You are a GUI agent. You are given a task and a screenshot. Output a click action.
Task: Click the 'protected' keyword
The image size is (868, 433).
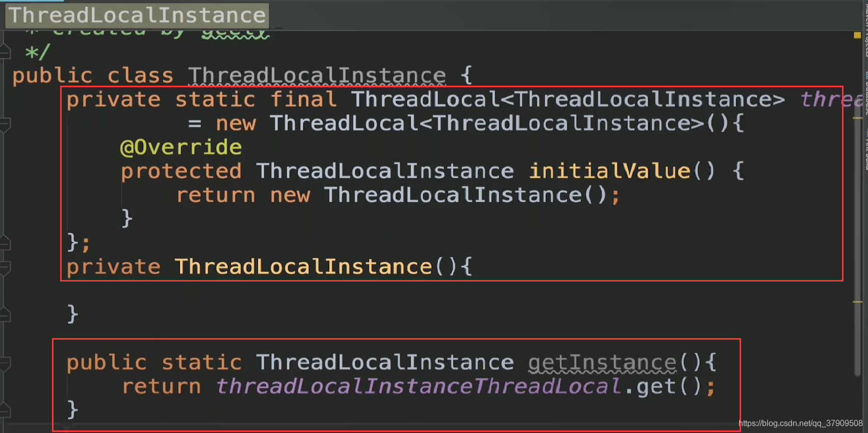(181, 171)
